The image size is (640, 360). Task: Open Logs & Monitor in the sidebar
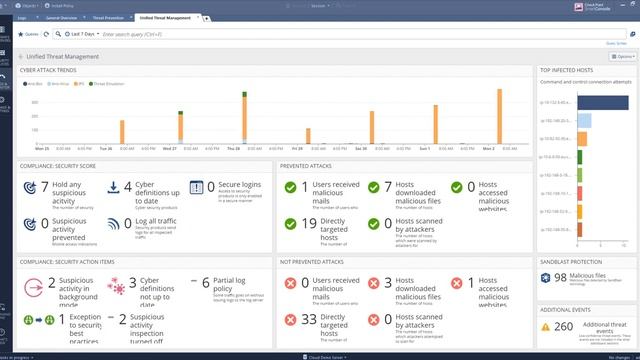4,82
